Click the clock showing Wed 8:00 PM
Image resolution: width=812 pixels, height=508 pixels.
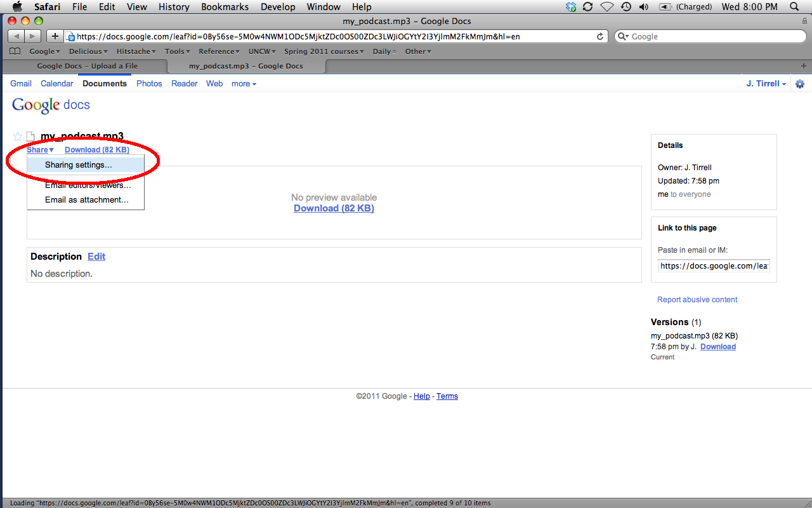tap(750, 7)
